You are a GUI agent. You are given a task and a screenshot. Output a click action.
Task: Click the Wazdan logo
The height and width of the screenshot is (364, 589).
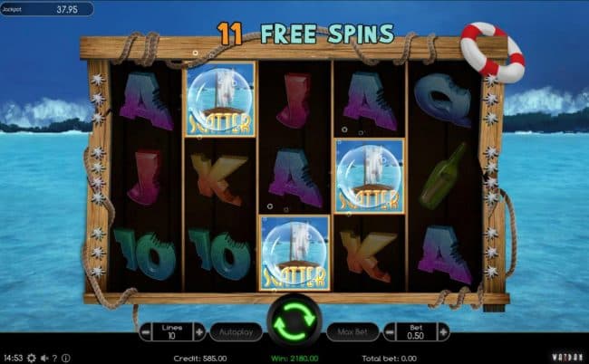point(567,358)
